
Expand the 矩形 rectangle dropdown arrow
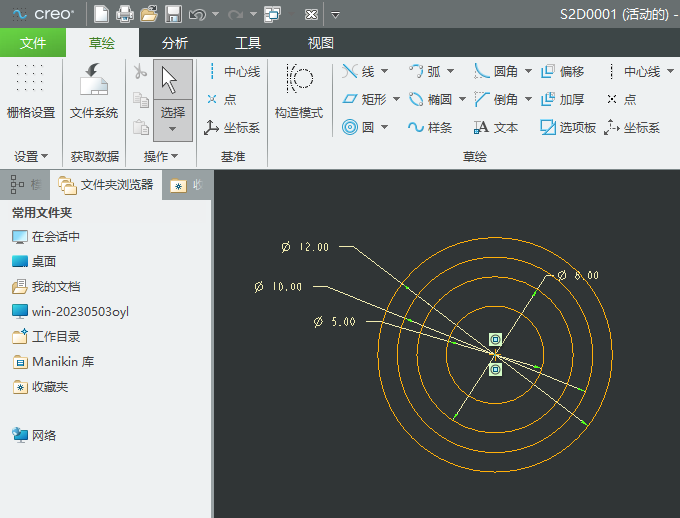396,100
